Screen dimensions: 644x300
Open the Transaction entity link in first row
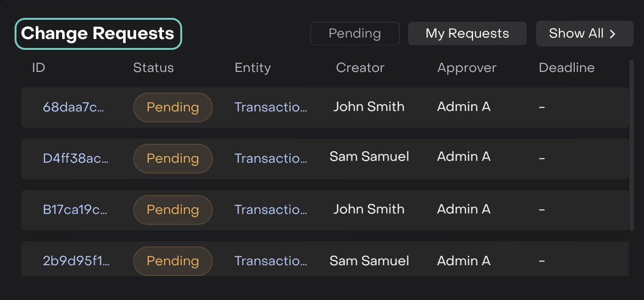[271, 107]
